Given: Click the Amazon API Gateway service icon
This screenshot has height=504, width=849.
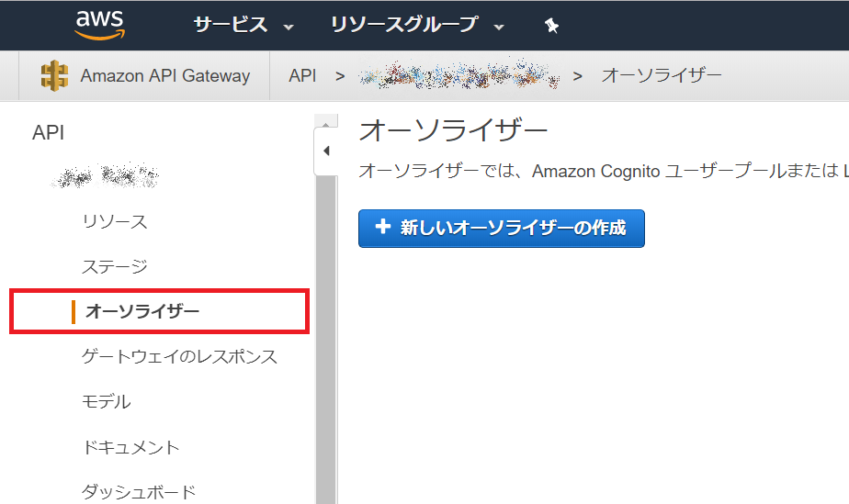Looking at the screenshot, I should (55, 75).
